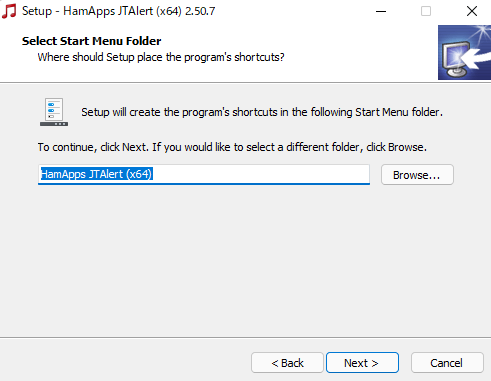491x381 pixels.
Task: Click the setup wizard computer image
Action: tap(464, 52)
